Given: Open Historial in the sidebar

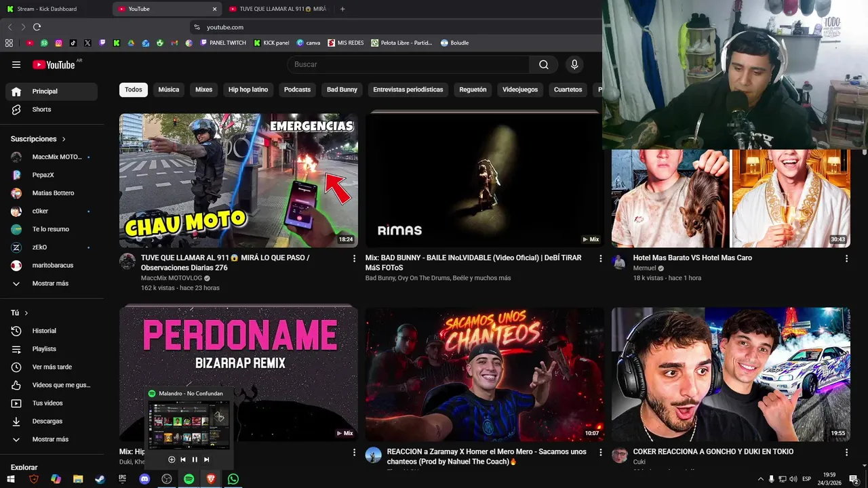Looking at the screenshot, I should [52, 331].
